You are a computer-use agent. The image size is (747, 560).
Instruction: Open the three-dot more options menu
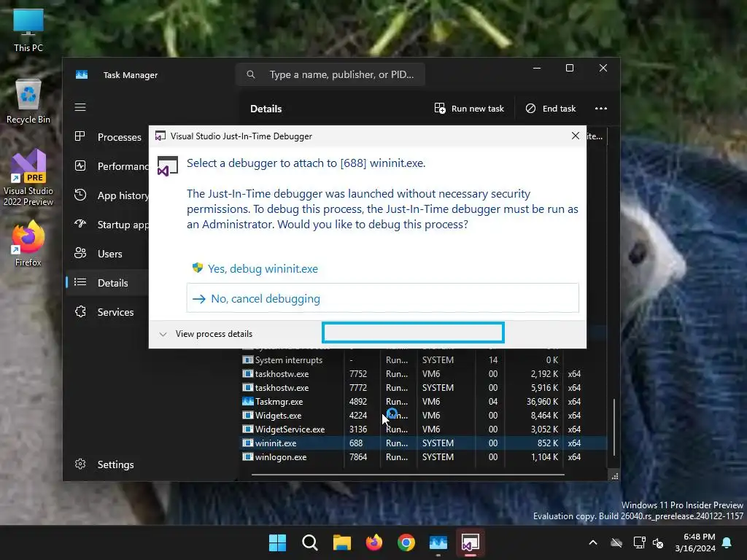pyautogui.click(x=601, y=109)
